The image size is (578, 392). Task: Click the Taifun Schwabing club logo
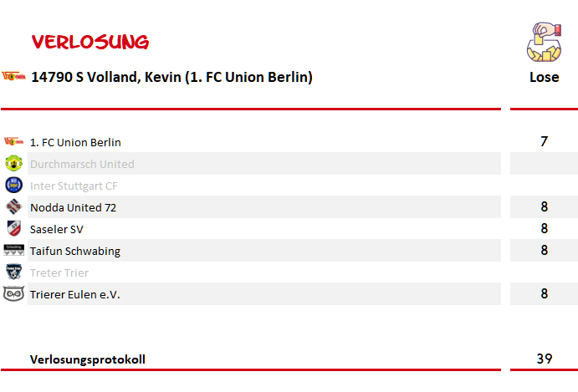pyautogui.click(x=14, y=250)
